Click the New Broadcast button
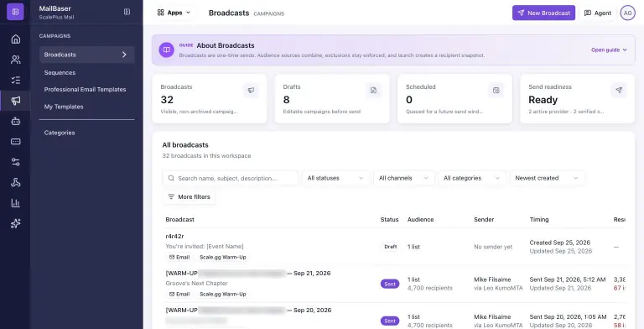This screenshot has width=644, height=329. [x=543, y=13]
